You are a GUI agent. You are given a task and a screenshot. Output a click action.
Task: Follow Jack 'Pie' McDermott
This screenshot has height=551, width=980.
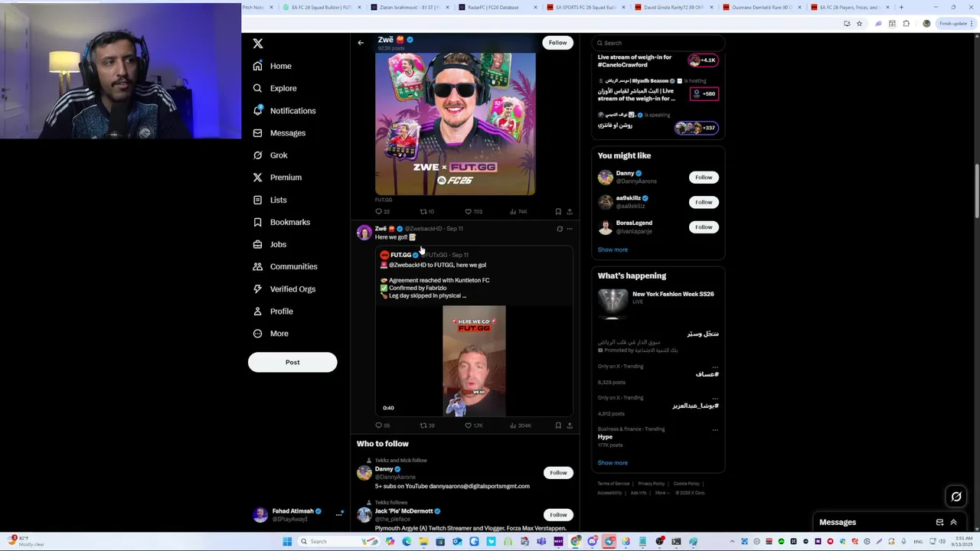pyautogui.click(x=558, y=515)
